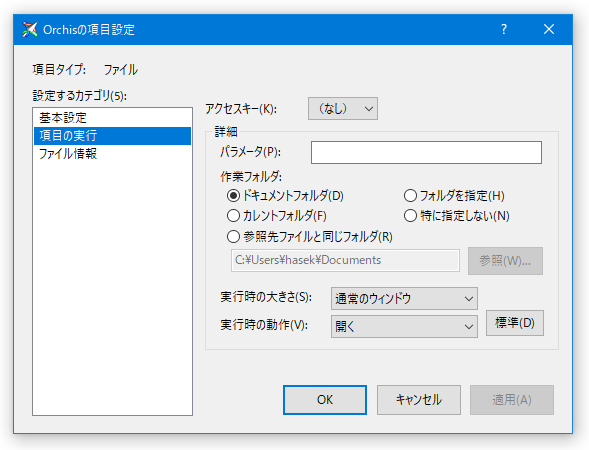589x450 pixels.
Task: Click the 作業フォルダ label
Action: click(251, 176)
